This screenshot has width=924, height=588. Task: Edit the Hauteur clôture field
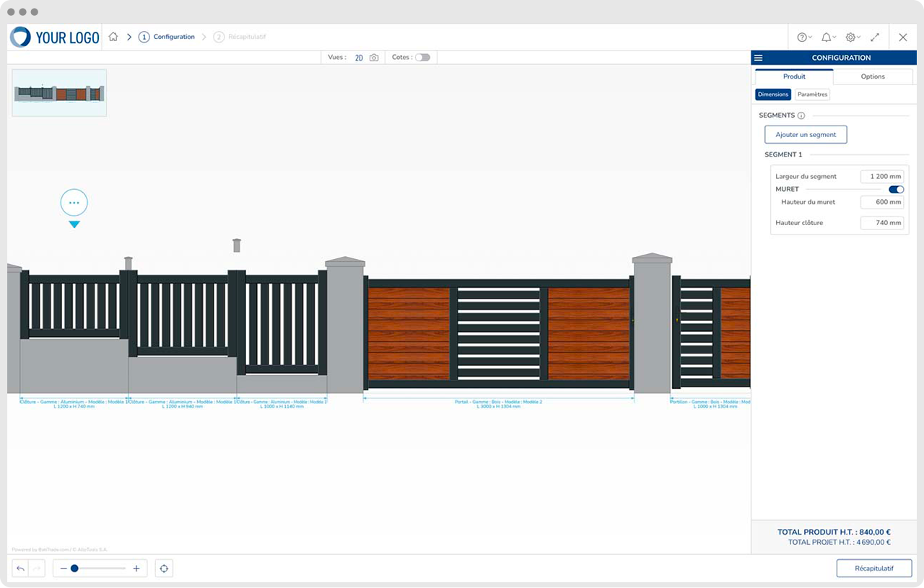(x=882, y=223)
